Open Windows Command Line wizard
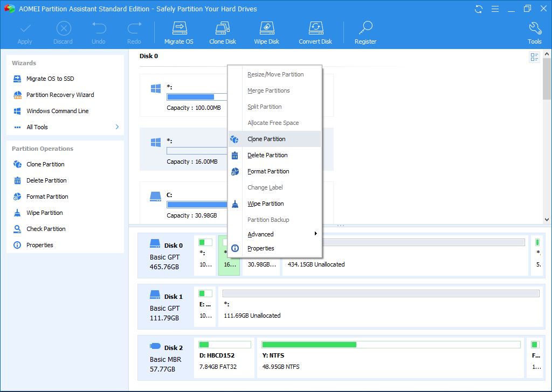Screen dimensions: 552x392 coord(57,111)
